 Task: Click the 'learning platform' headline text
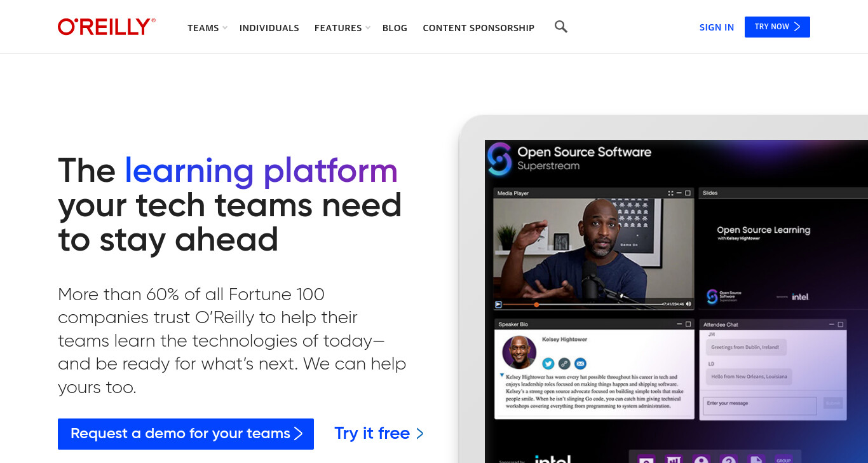click(261, 170)
